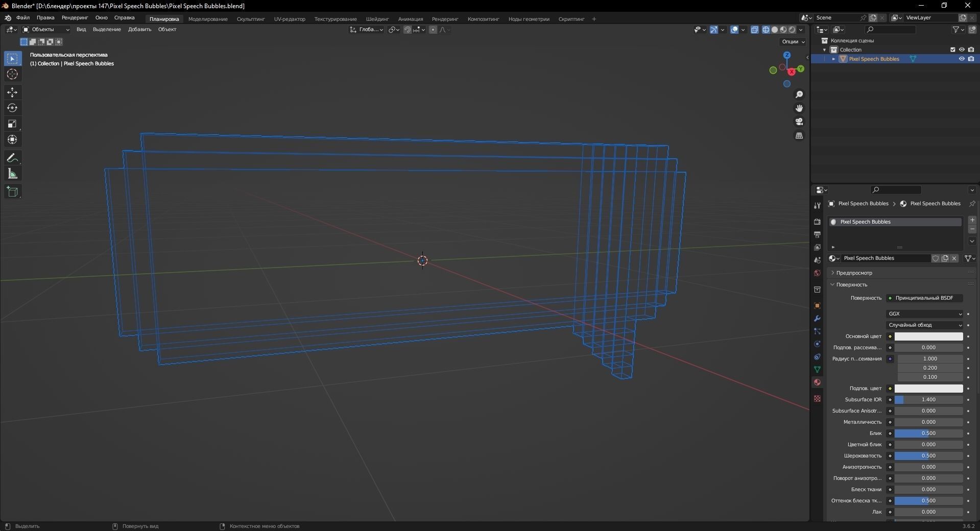
Task: Open the Файл menu
Action: point(23,18)
